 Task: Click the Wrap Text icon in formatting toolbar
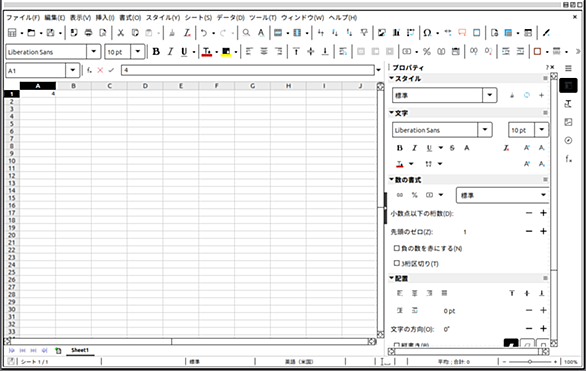coord(343,52)
